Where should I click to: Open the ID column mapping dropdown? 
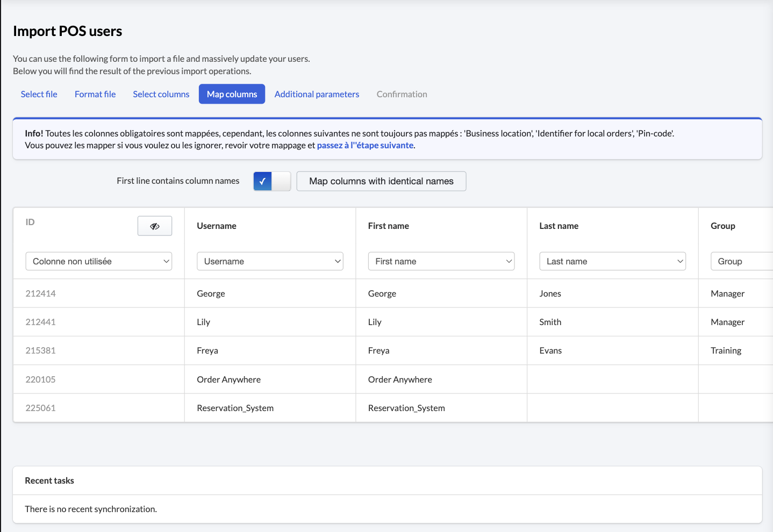(99, 261)
